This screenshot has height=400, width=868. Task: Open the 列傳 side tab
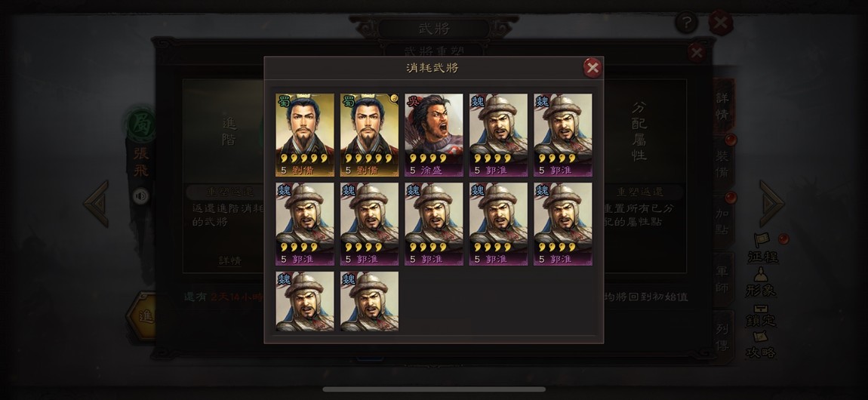(x=722, y=337)
